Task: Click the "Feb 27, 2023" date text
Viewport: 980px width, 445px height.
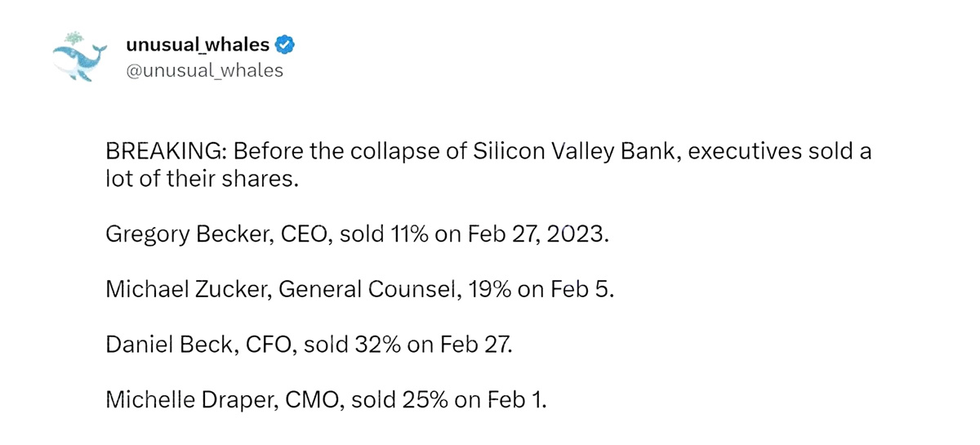Action: (537, 234)
